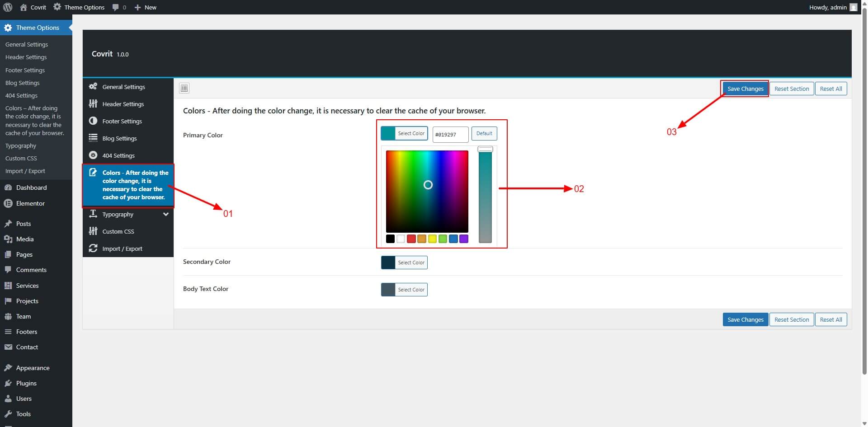Click the WordPress logo icon
This screenshot has height=427, width=868.
pos(8,7)
